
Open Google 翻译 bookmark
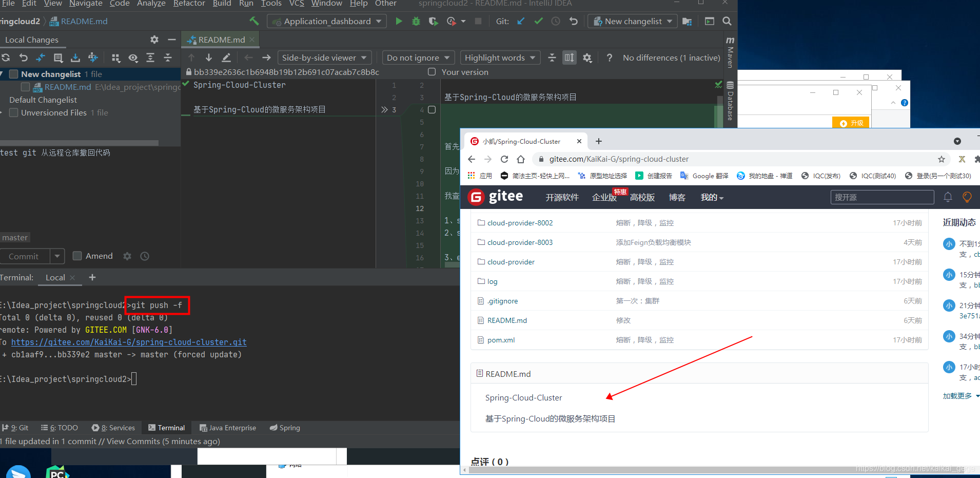pyautogui.click(x=704, y=176)
